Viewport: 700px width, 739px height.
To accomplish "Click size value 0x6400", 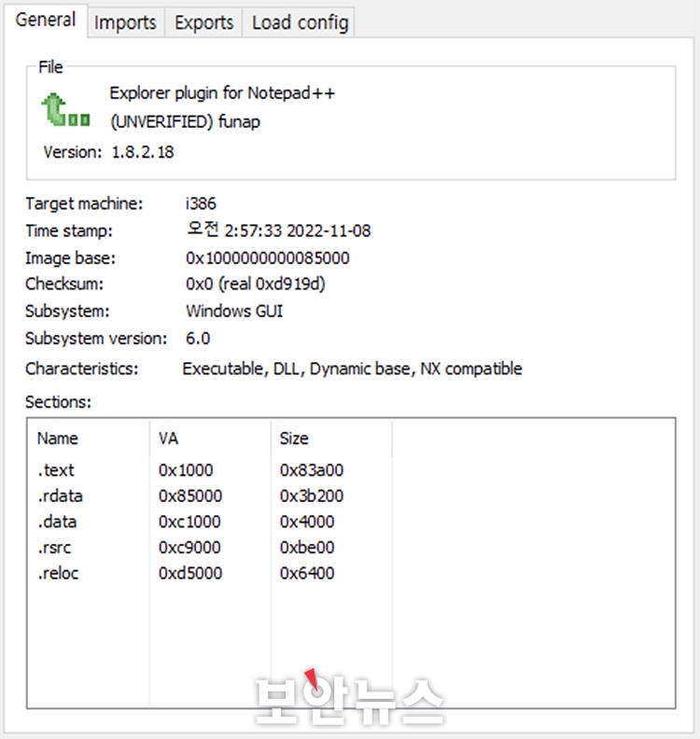I will coord(307,573).
